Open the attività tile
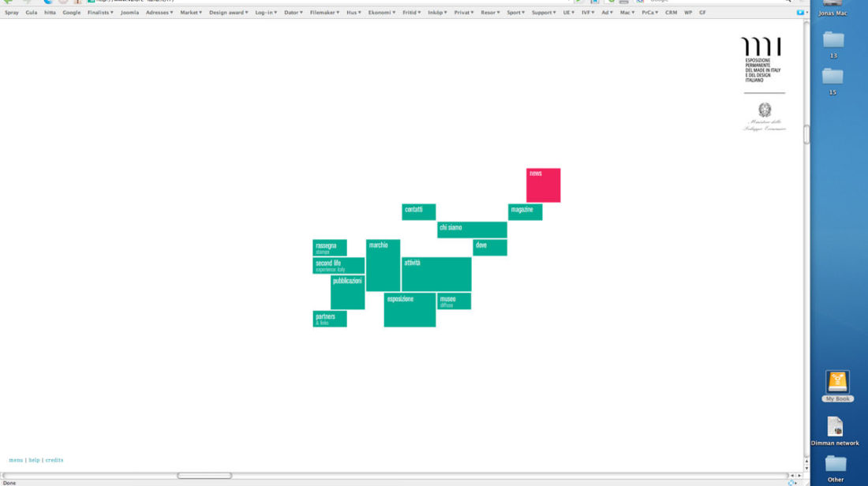Screen dimensions: 868x486 pos(436,274)
